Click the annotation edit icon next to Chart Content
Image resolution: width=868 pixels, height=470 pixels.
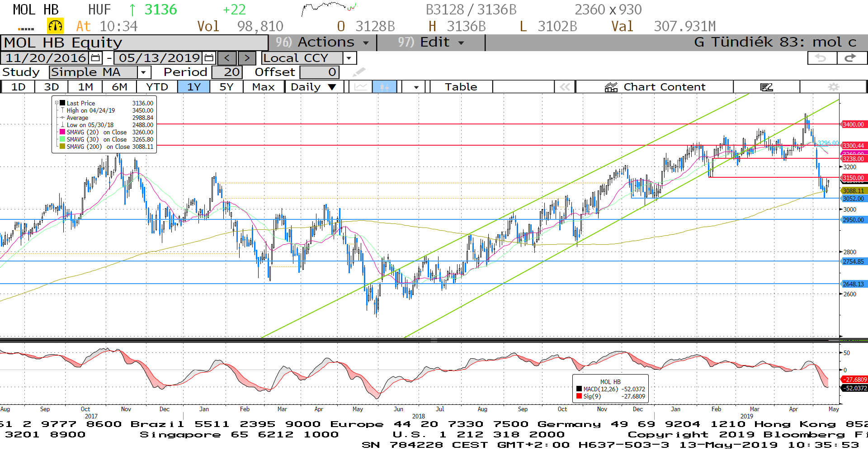(766, 87)
